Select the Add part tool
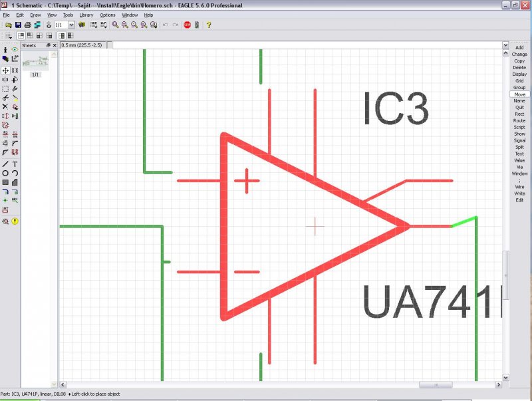 (15, 107)
